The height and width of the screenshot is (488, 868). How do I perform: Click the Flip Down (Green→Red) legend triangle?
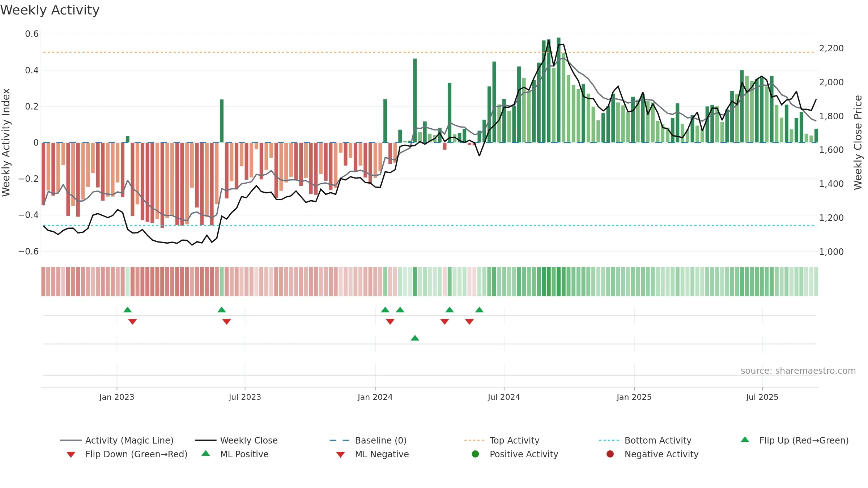coord(71,454)
